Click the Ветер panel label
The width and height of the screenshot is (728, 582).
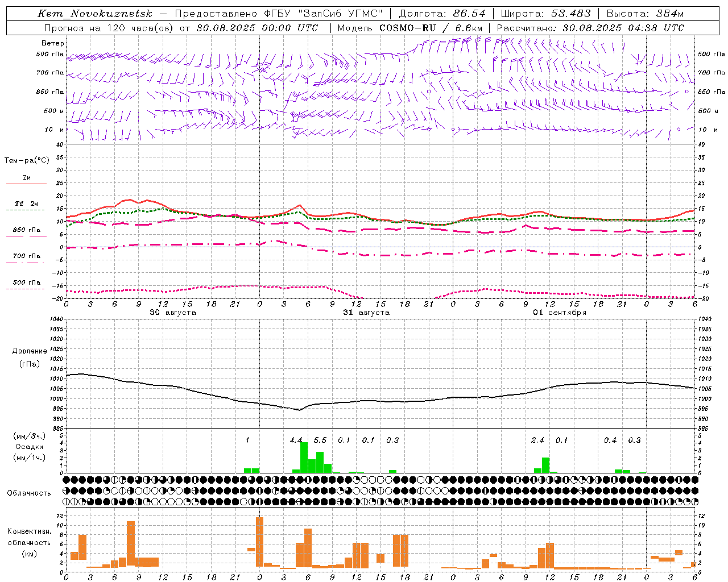tap(53, 43)
